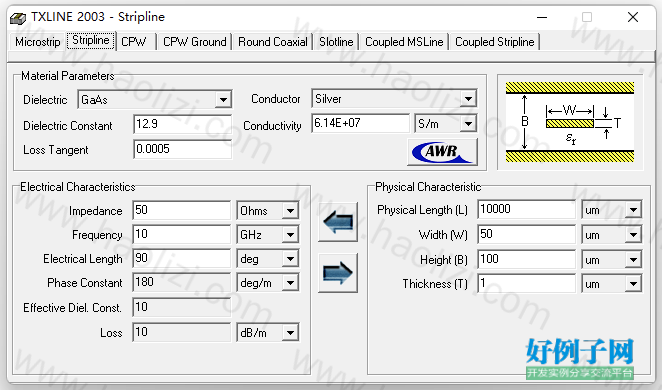Image resolution: width=662 pixels, height=390 pixels.
Task: Click the Impedance input field
Action: [182, 210]
